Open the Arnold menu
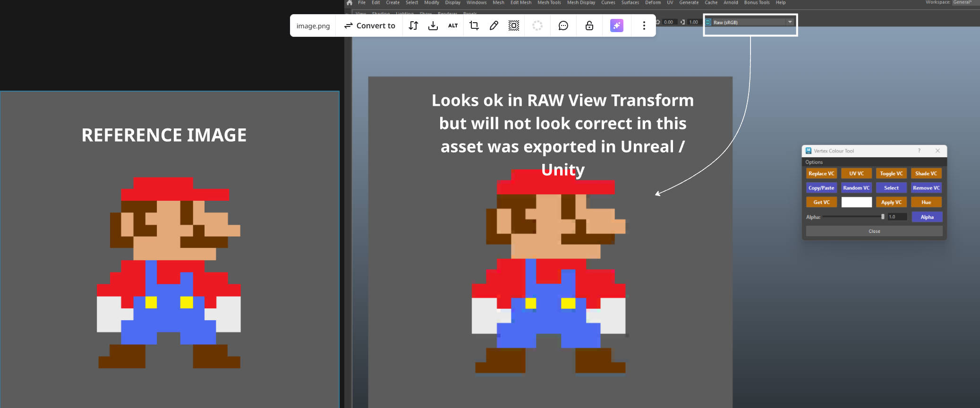This screenshot has height=408, width=980. pos(731,2)
